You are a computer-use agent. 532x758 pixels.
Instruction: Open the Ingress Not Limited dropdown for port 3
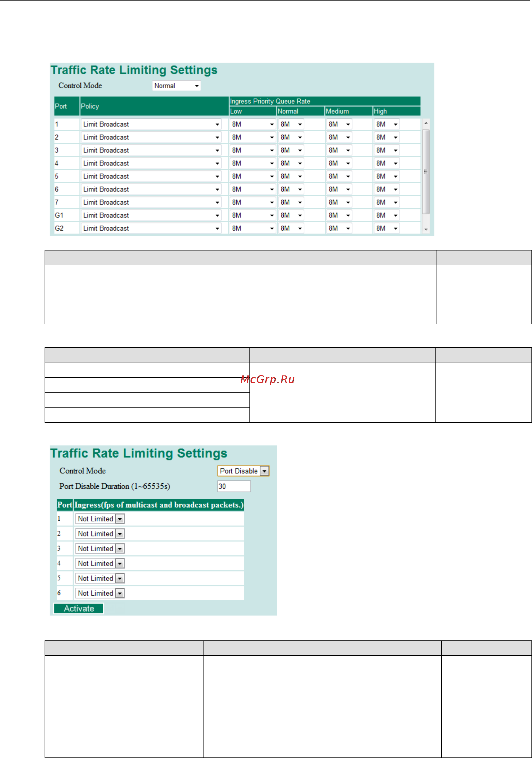pyautogui.click(x=100, y=549)
